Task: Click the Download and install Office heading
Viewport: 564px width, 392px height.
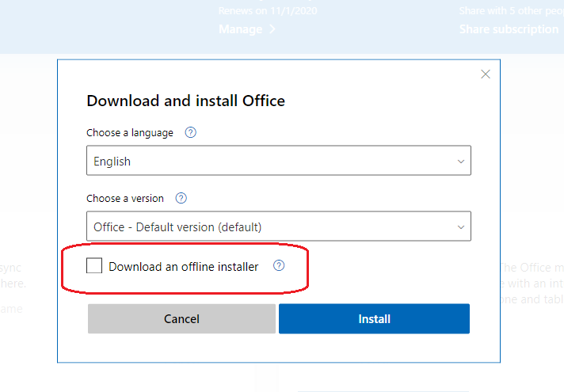Action: tap(185, 101)
